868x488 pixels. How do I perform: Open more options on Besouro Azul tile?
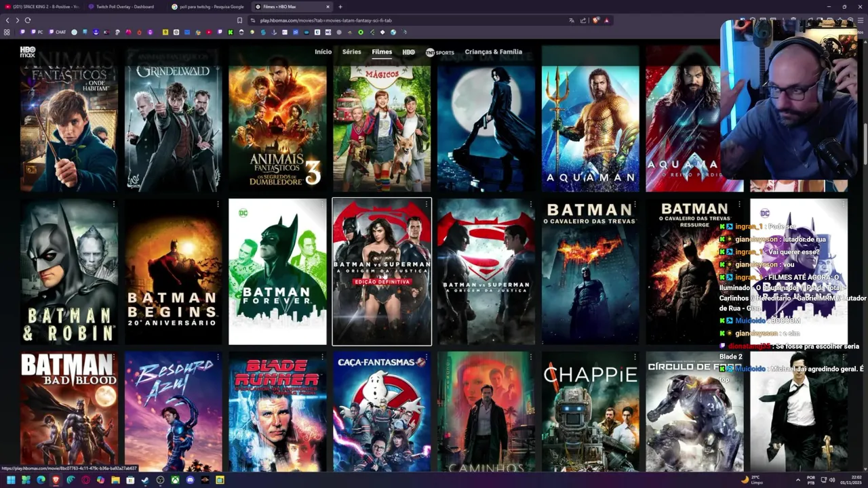218,357
